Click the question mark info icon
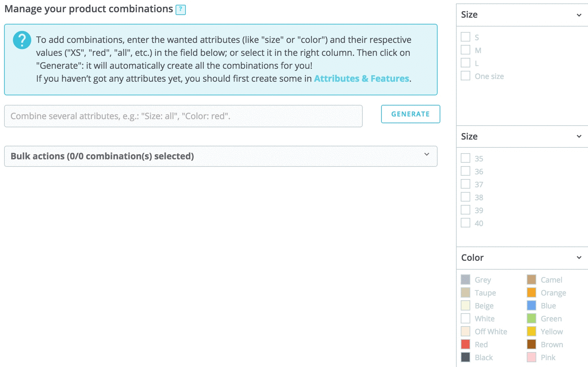This screenshot has height=367, width=588. point(22,40)
